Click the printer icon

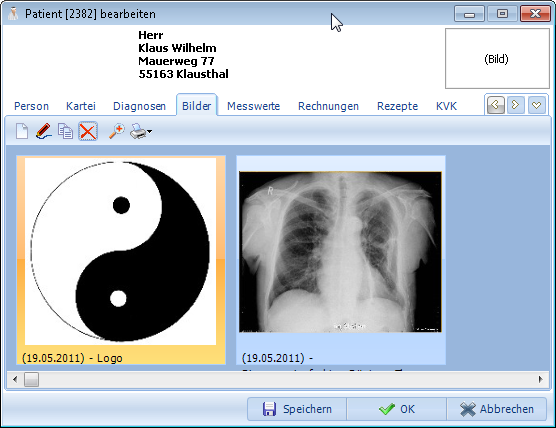(138, 131)
